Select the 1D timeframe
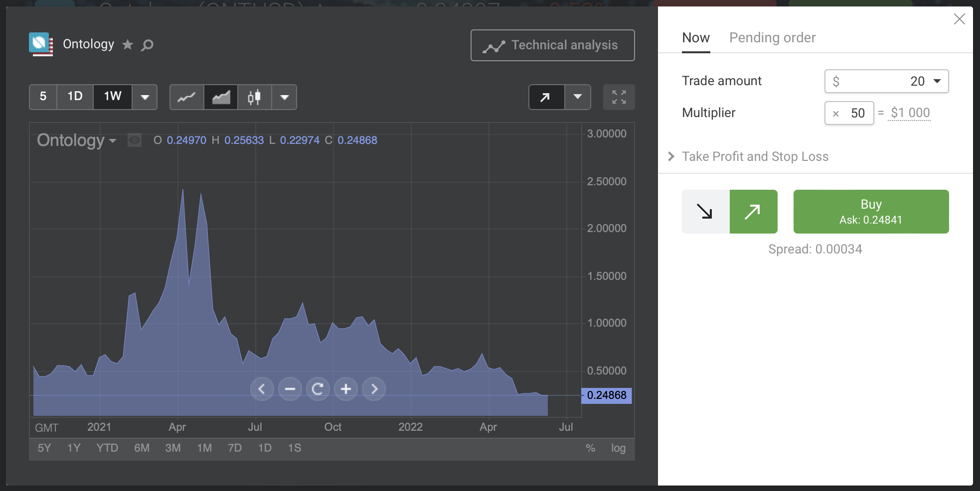This screenshot has height=491, width=980. (75, 97)
